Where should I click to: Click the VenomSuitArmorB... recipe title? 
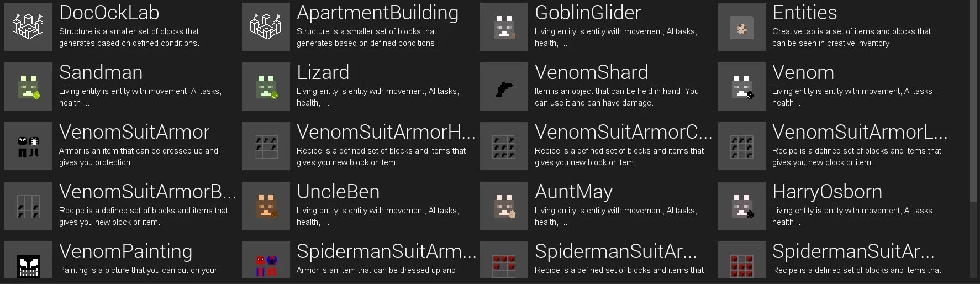(147, 192)
